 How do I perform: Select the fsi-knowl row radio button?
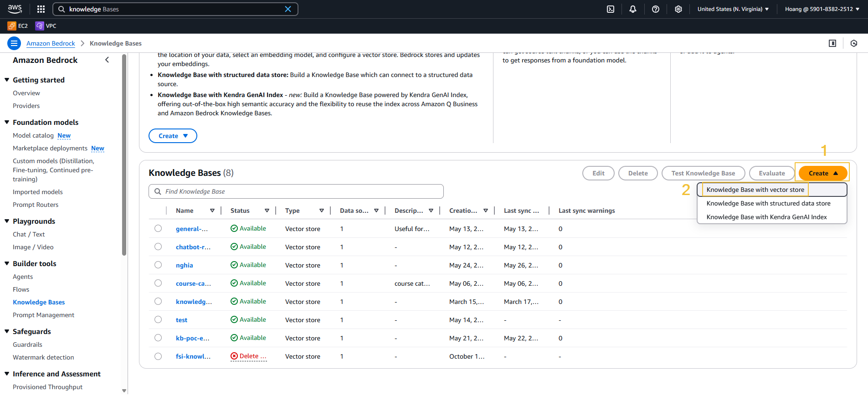click(158, 356)
